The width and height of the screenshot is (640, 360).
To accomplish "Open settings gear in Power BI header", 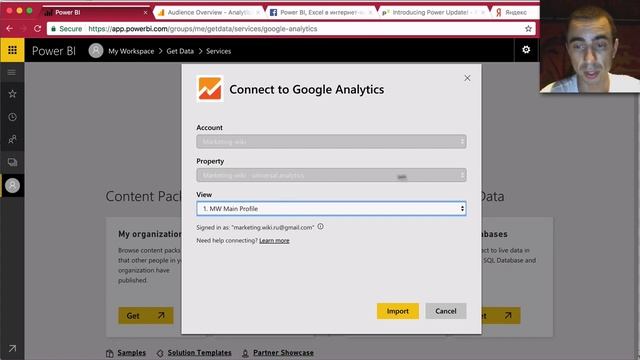I will point(526,50).
